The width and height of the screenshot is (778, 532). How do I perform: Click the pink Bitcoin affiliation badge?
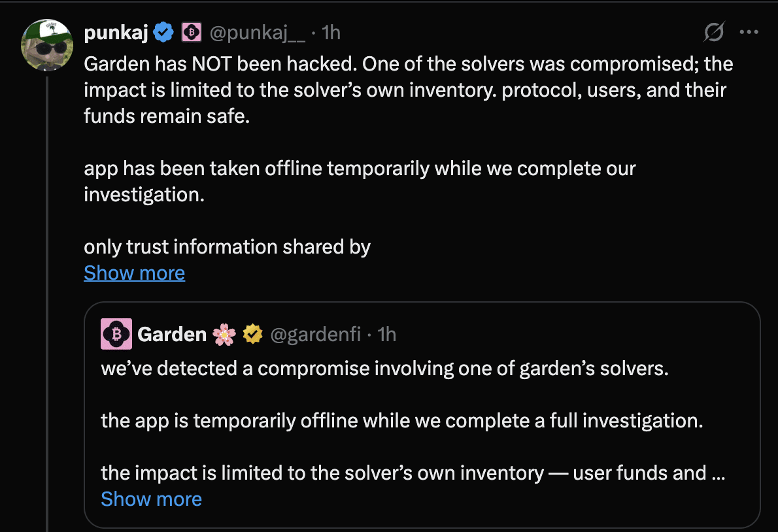tap(192, 31)
